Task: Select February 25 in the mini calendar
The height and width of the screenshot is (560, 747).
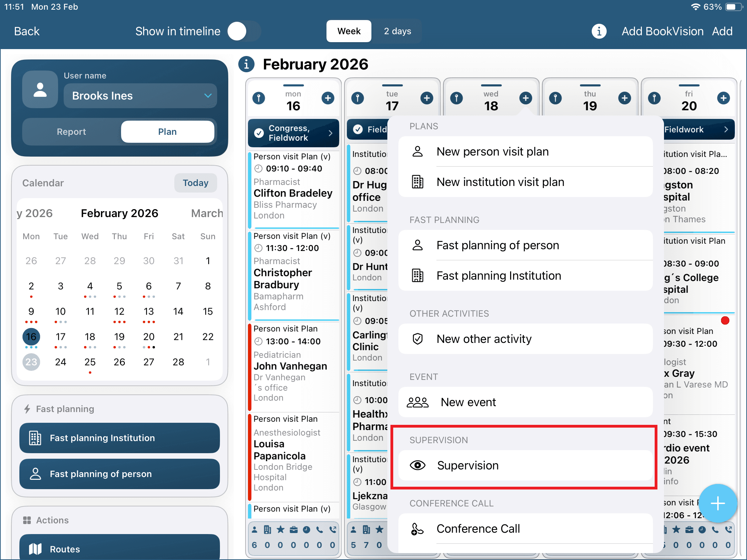Action: [x=90, y=362]
